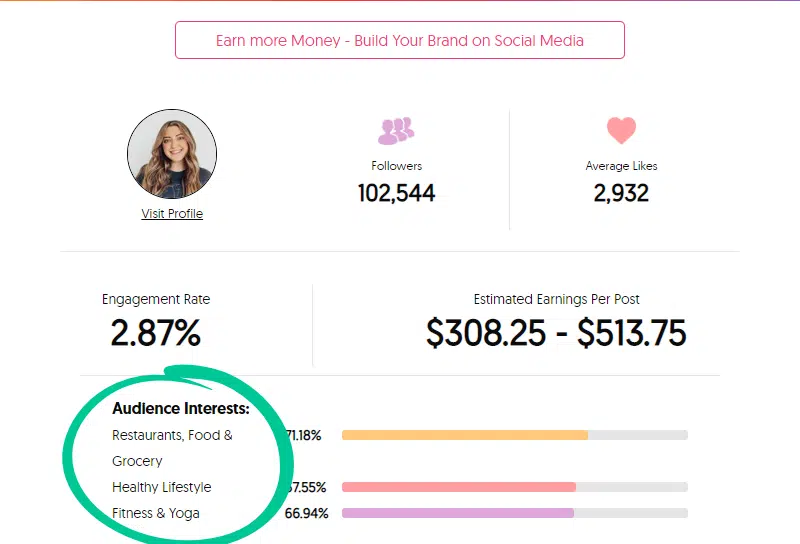The image size is (800, 544).
Task: Select the 102,544 followers count
Action: click(x=396, y=193)
